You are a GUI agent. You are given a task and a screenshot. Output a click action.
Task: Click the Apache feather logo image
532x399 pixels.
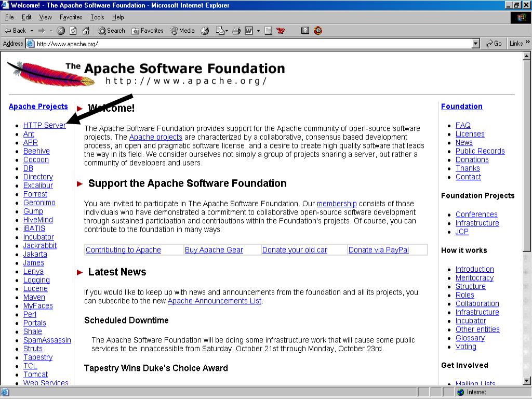click(51, 74)
